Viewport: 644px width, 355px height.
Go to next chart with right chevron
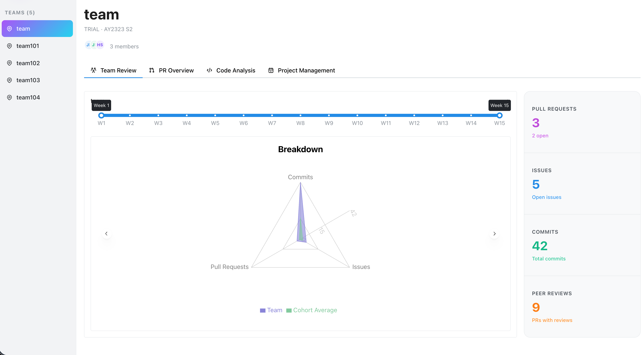pyautogui.click(x=494, y=233)
